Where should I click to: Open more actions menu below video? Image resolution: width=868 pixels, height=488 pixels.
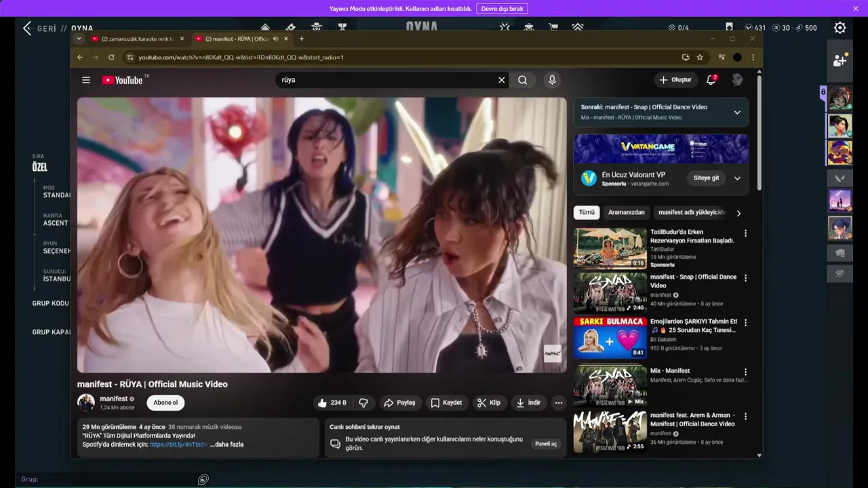(x=559, y=403)
